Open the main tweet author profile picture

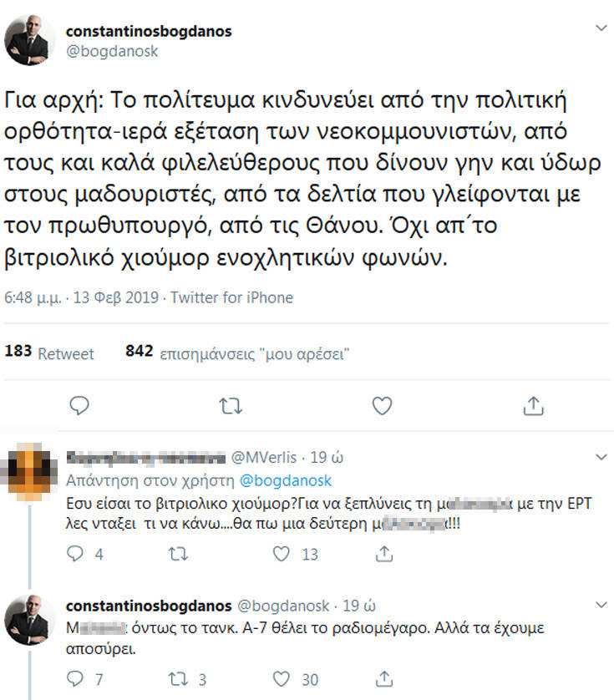pyautogui.click(x=30, y=40)
